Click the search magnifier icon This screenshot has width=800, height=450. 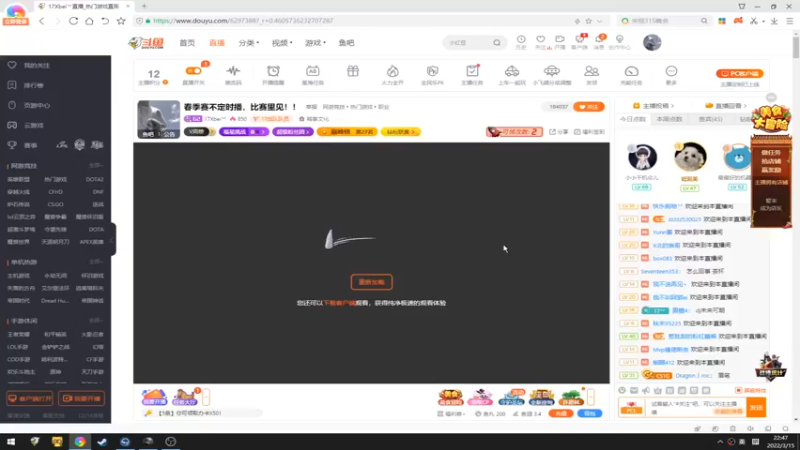click(x=497, y=43)
